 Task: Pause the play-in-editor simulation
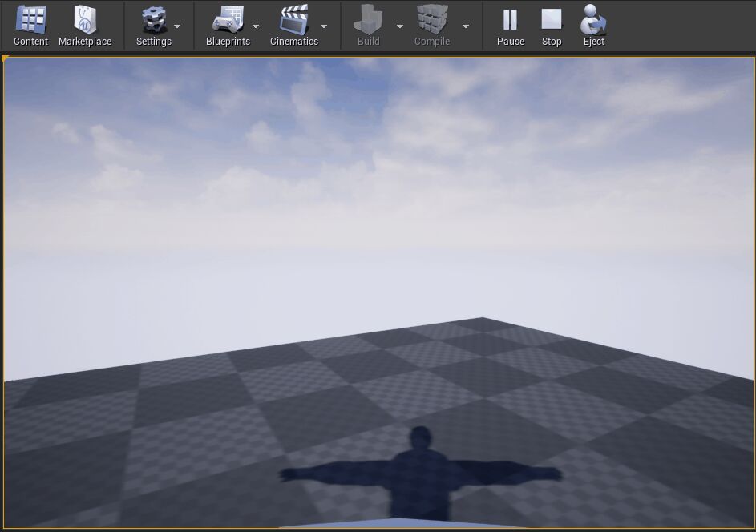[511, 25]
